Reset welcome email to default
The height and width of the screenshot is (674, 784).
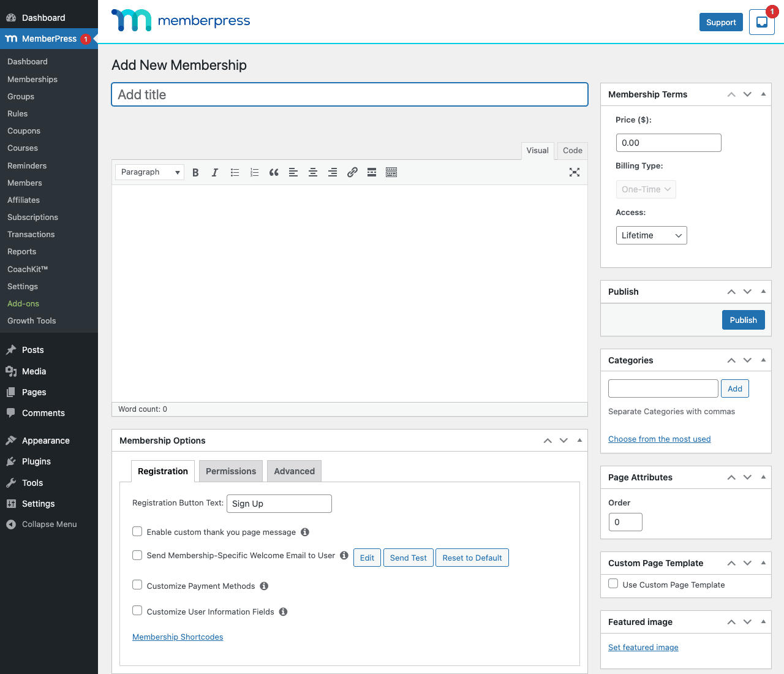click(472, 558)
